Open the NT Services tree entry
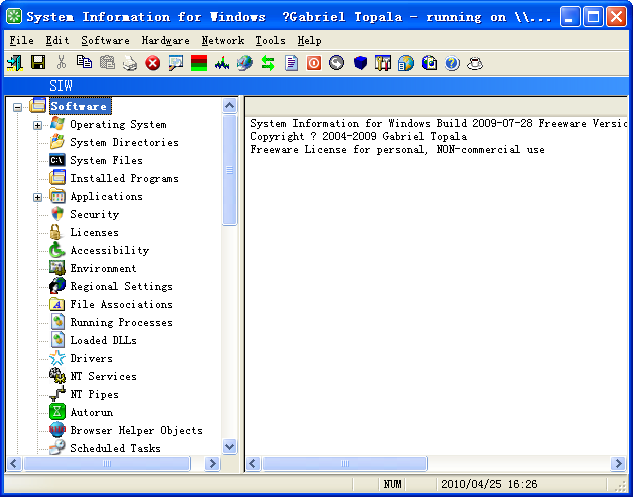 pyautogui.click(x=103, y=376)
